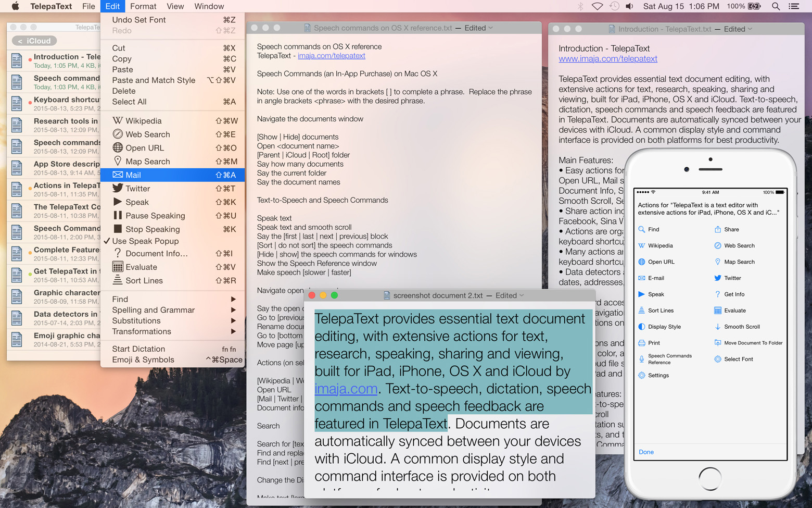Open imaja.com/telepatext link in Speech commands window
The height and width of the screenshot is (508, 812).
click(332, 56)
